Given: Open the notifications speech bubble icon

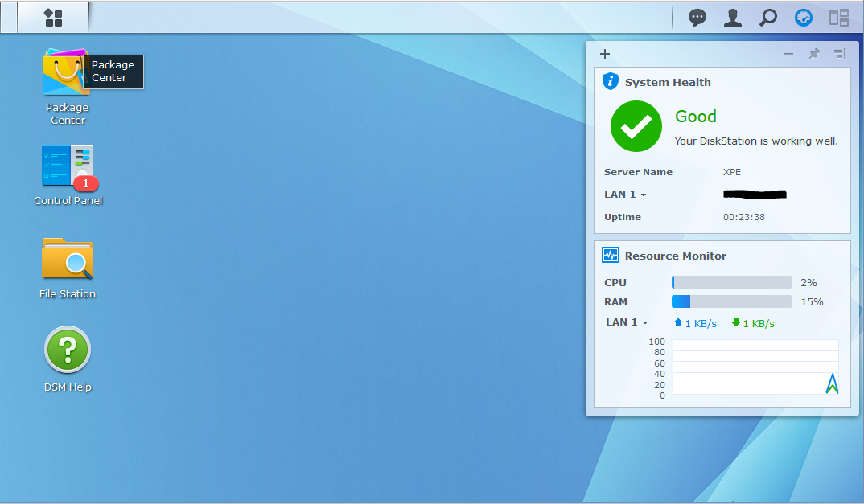Looking at the screenshot, I should point(697,18).
